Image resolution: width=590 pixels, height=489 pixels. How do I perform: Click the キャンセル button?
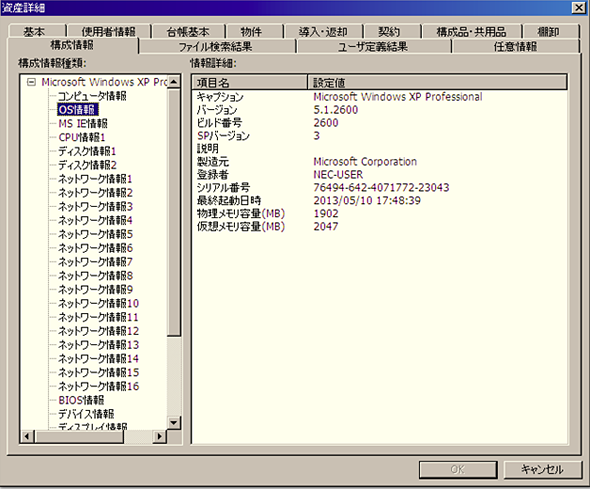pyautogui.click(x=542, y=469)
